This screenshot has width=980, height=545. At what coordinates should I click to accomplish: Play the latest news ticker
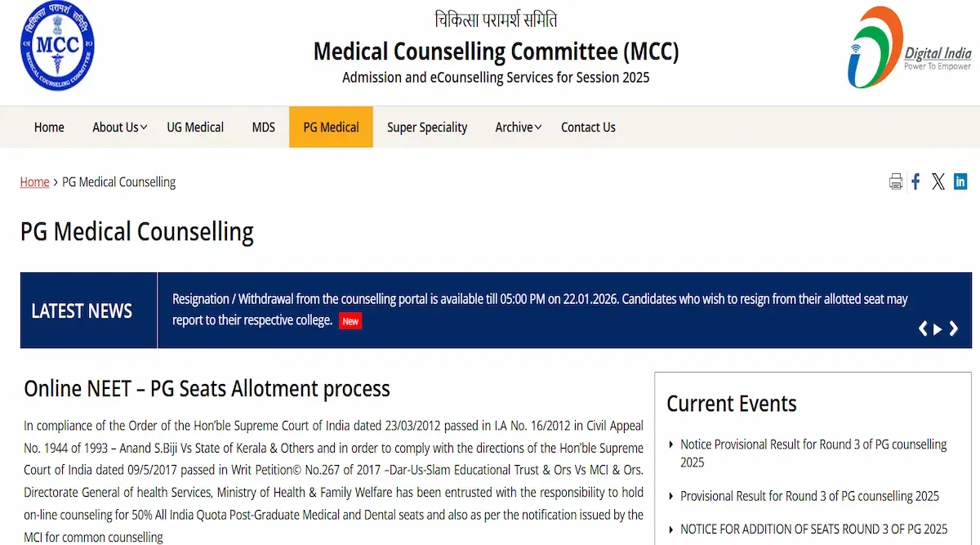click(x=938, y=328)
